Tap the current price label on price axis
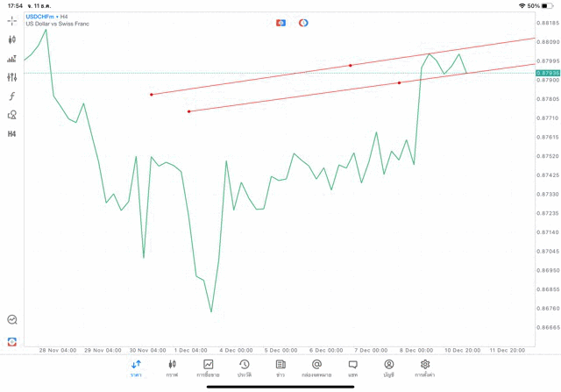The image size is (561, 392). click(547, 73)
